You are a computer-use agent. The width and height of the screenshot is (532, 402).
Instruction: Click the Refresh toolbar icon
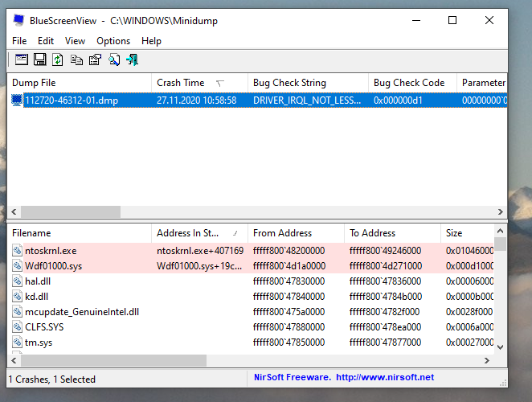(58, 59)
